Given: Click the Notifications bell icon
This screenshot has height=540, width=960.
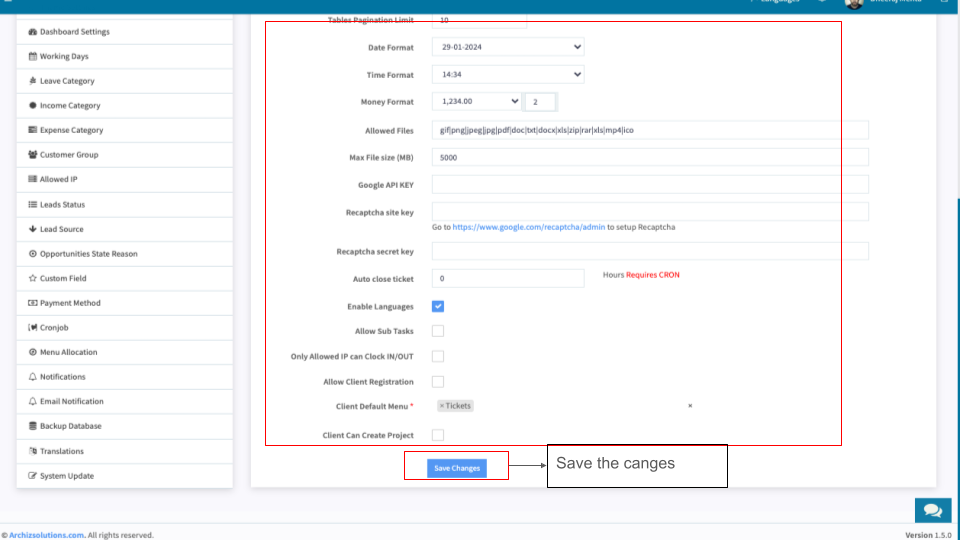Looking at the screenshot, I should point(32,377).
